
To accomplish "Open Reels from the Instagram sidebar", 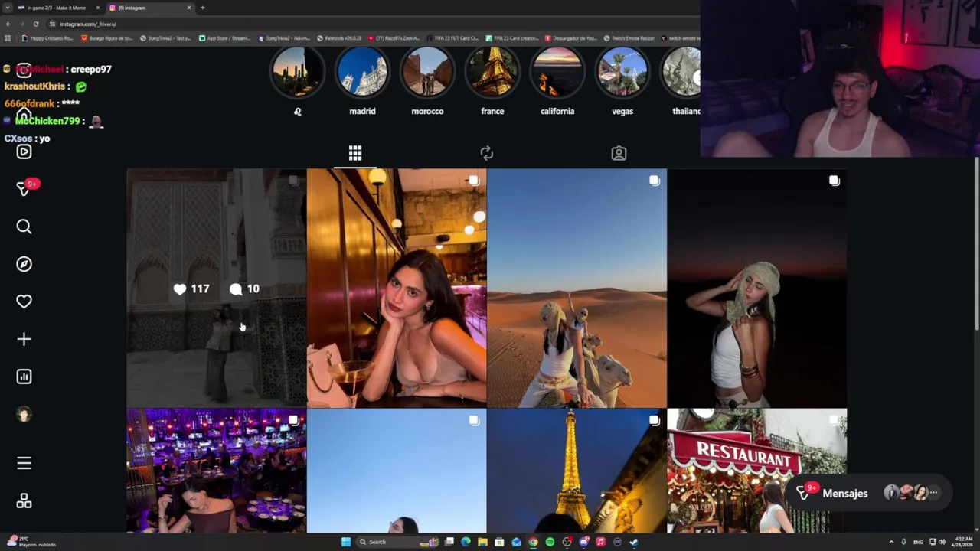I will [24, 152].
